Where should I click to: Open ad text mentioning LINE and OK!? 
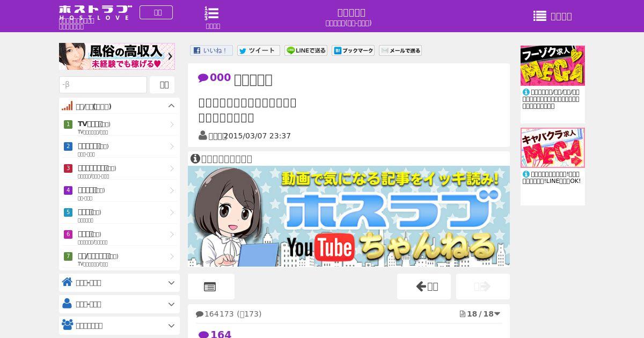(x=552, y=178)
